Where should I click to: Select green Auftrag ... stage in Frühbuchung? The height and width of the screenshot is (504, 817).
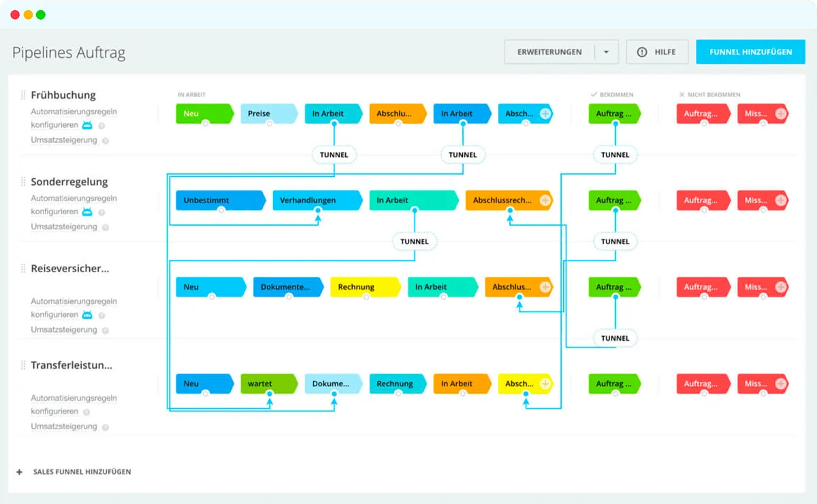(x=615, y=114)
